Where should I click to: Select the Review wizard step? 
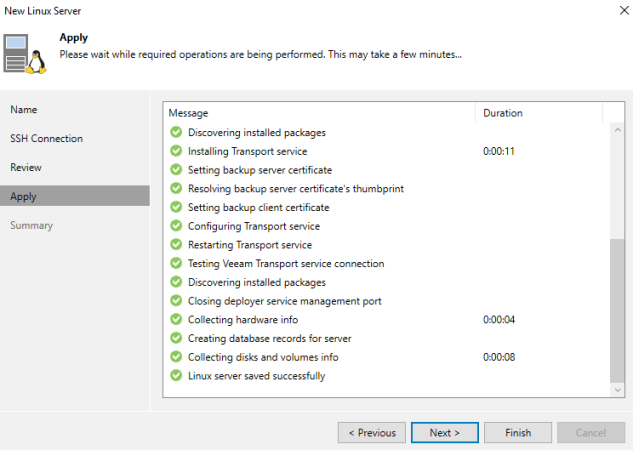coord(26,167)
